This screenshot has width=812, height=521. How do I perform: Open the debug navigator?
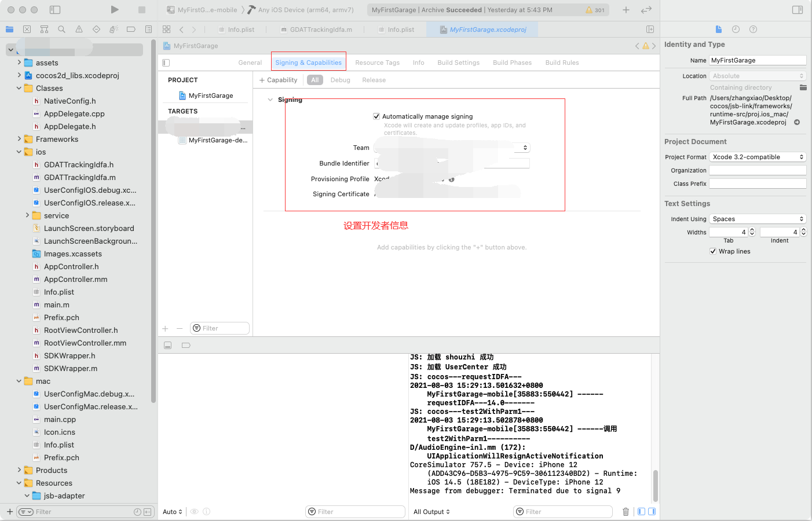pyautogui.click(x=114, y=29)
